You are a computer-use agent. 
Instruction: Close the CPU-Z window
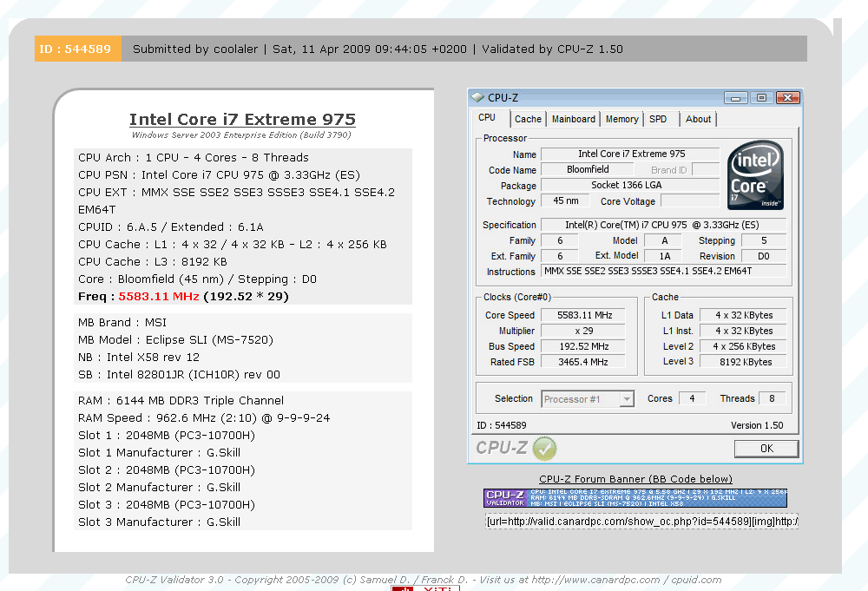pyautogui.click(x=788, y=98)
